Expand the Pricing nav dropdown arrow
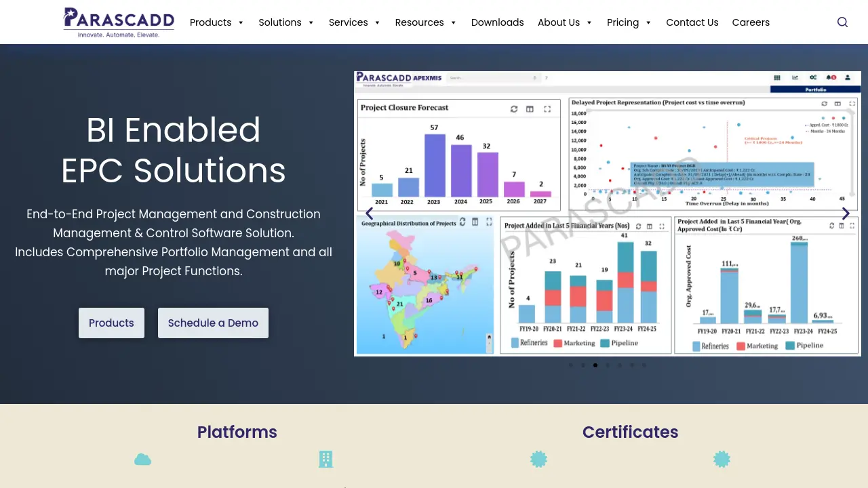Viewport: 868px width, 488px height. [x=648, y=23]
